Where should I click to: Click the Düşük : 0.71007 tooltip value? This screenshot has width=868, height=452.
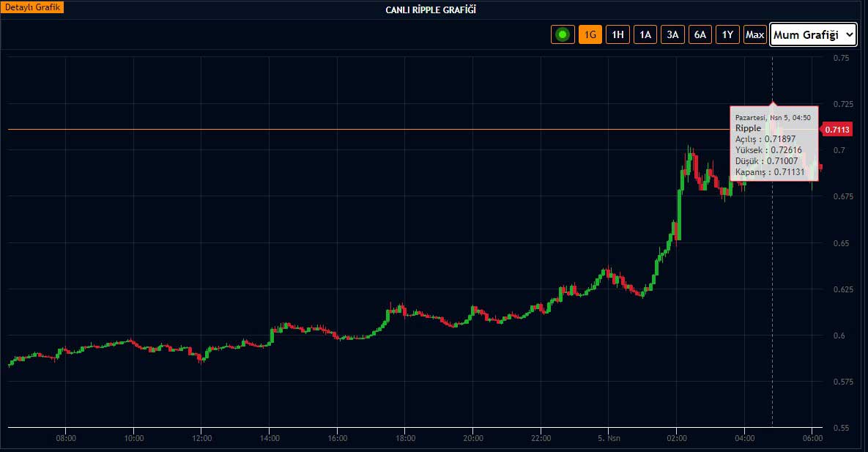click(766, 161)
